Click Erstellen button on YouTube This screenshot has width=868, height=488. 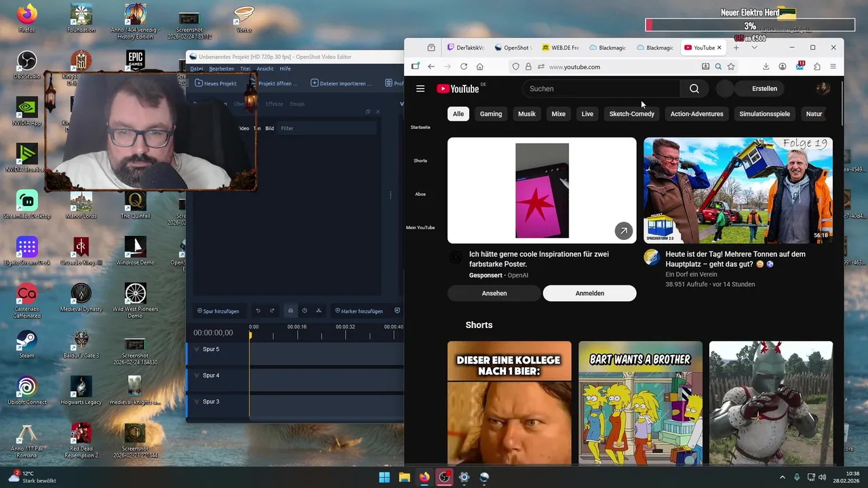click(764, 89)
